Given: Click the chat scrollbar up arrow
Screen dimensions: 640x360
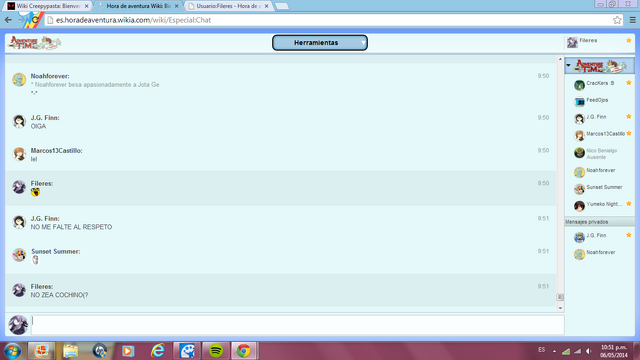Looking at the screenshot, I should [x=560, y=60].
